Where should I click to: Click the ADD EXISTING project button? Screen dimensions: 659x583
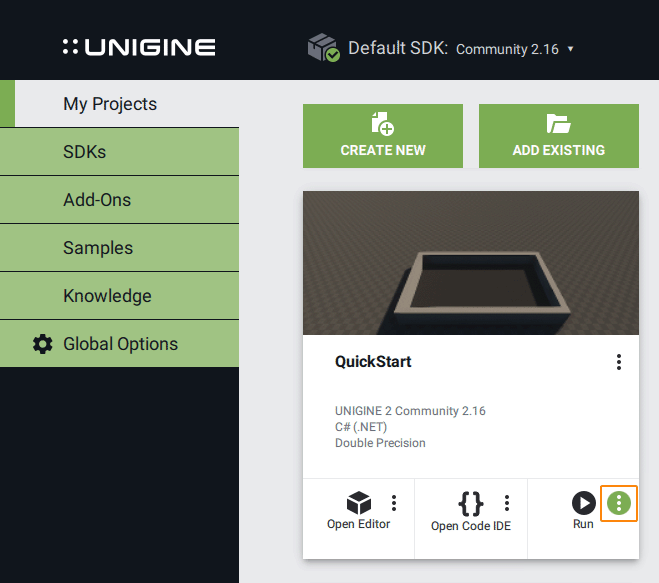click(x=558, y=136)
